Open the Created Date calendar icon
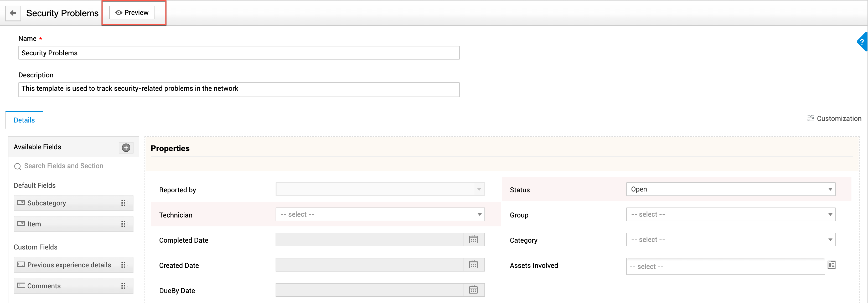The width and height of the screenshot is (868, 303). (474, 265)
